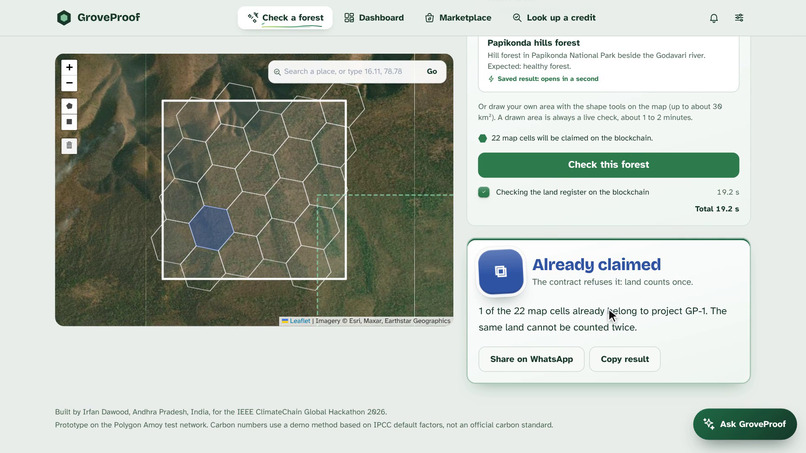Image resolution: width=806 pixels, height=453 pixels.
Task: Click the Go search button
Action: (x=432, y=71)
